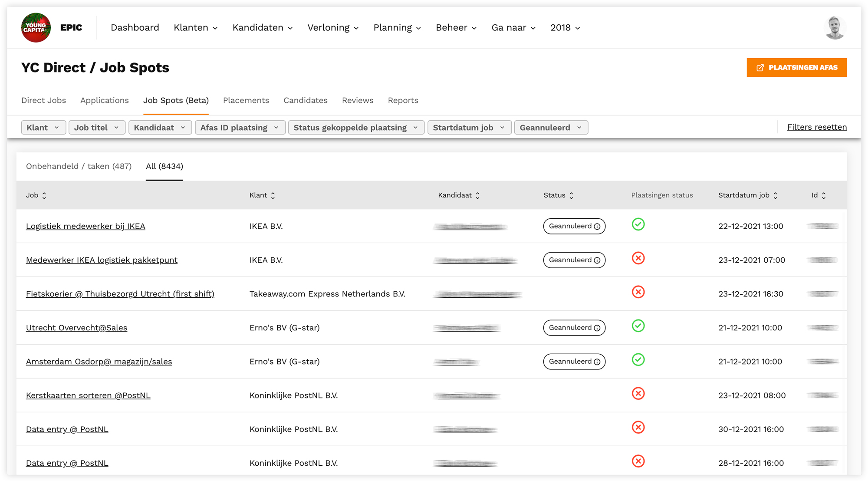Click Koninklijke PostNL B.V. in Kerstkaarten row
The image size is (868, 484).
point(293,396)
